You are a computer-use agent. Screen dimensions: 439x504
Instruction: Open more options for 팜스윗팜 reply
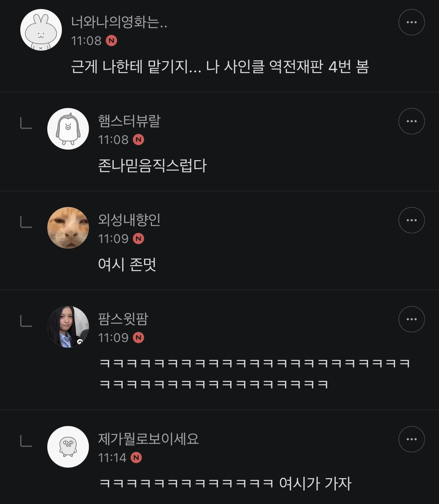click(x=411, y=319)
